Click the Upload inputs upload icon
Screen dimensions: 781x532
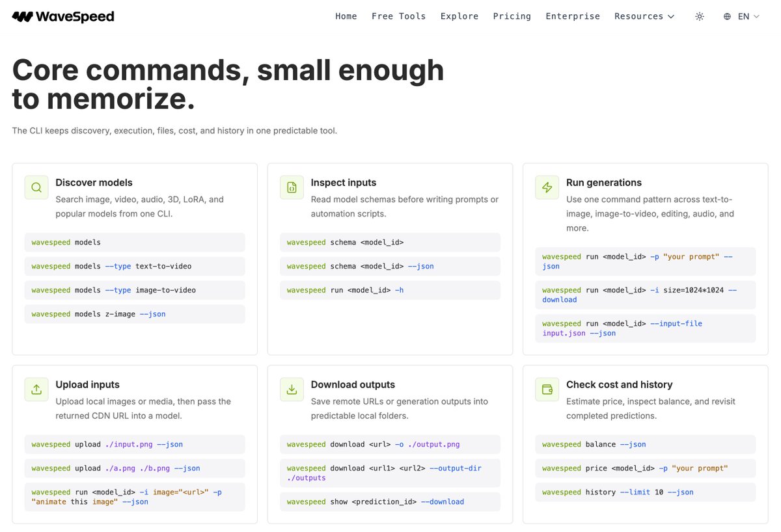(36, 390)
